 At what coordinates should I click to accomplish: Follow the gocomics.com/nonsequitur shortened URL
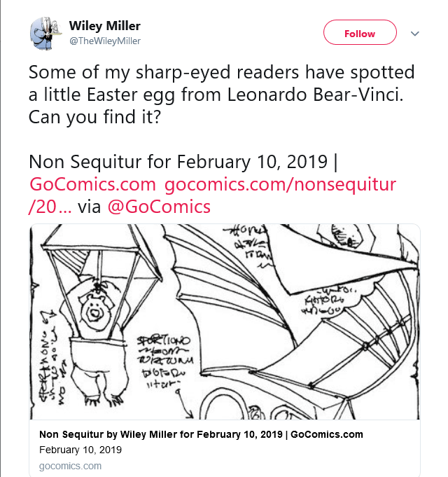280,185
